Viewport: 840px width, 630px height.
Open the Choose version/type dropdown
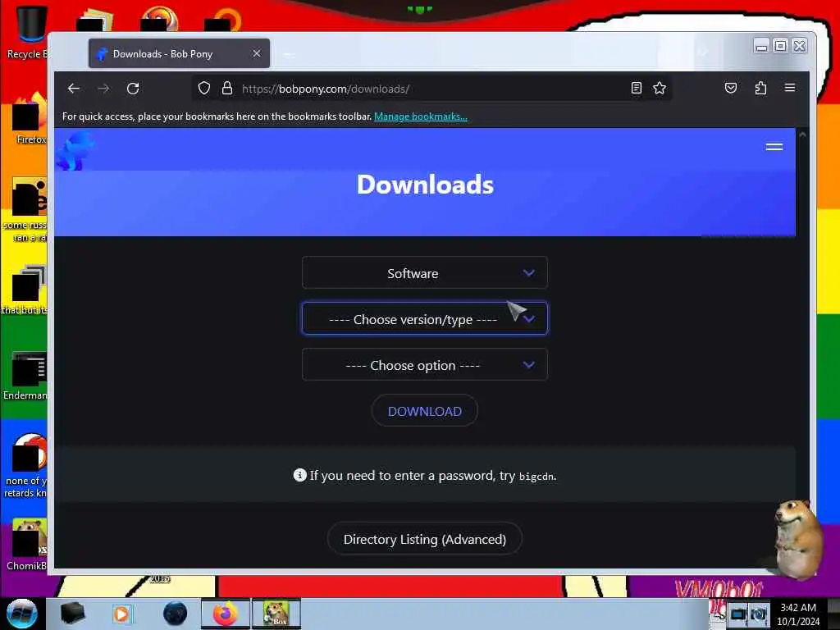[x=425, y=319]
